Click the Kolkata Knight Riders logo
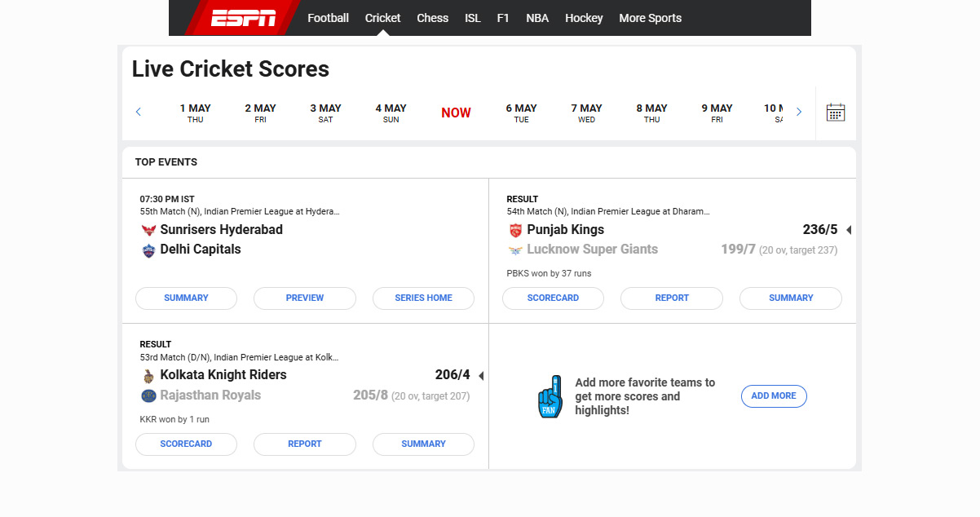Screen dimensions: 980x517 (148, 376)
